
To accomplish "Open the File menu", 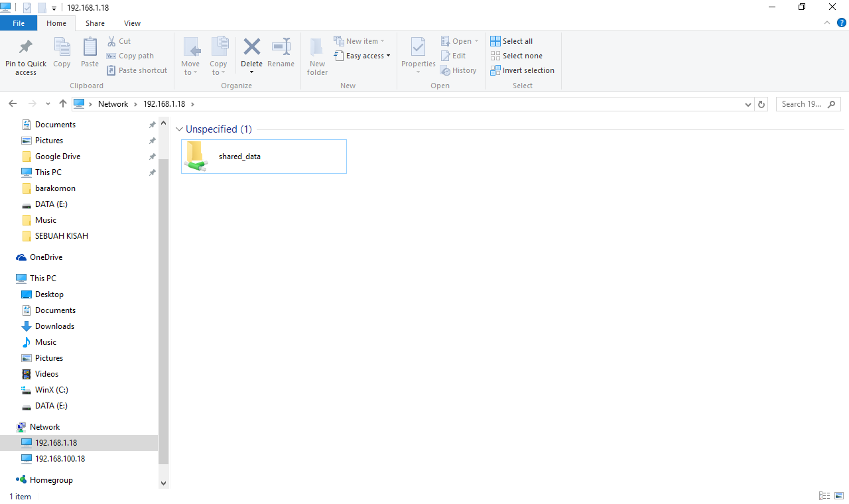I will (19, 23).
